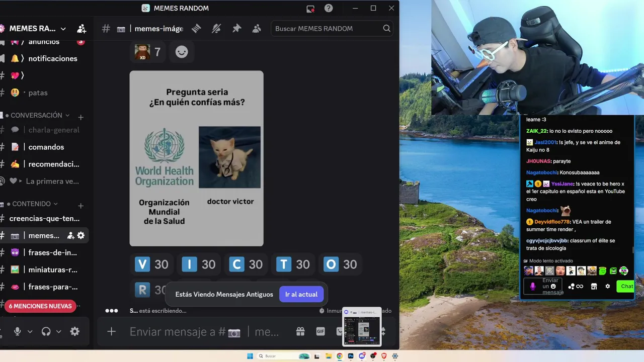Open microphone input options chevron
The image size is (644, 362).
pos(30,331)
